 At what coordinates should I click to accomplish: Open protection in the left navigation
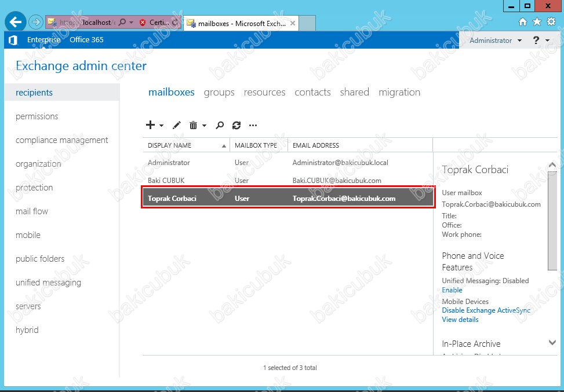[34, 187]
